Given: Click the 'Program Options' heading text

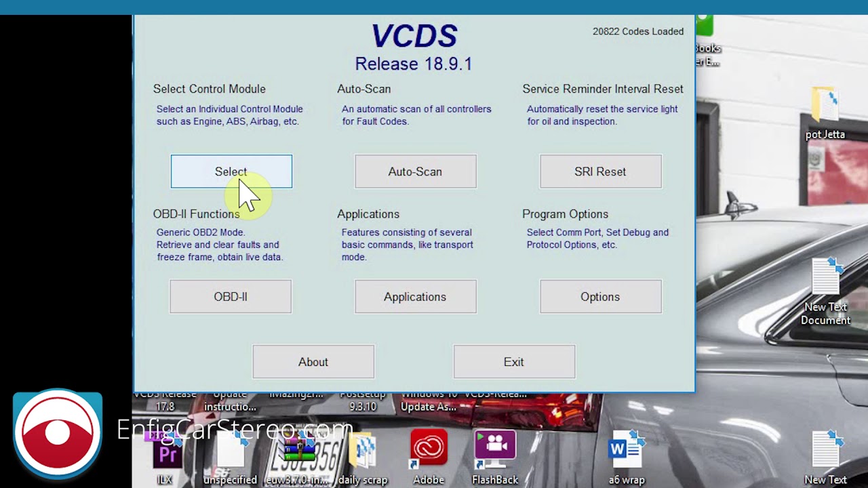Looking at the screenshot, I should coord(565,213).
